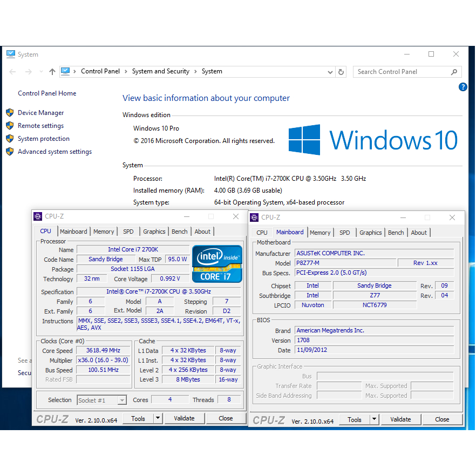Image resolution: width=476 pixels, height=476 pixels.
Task: Open Remote settings link
Action: point(40,126)
